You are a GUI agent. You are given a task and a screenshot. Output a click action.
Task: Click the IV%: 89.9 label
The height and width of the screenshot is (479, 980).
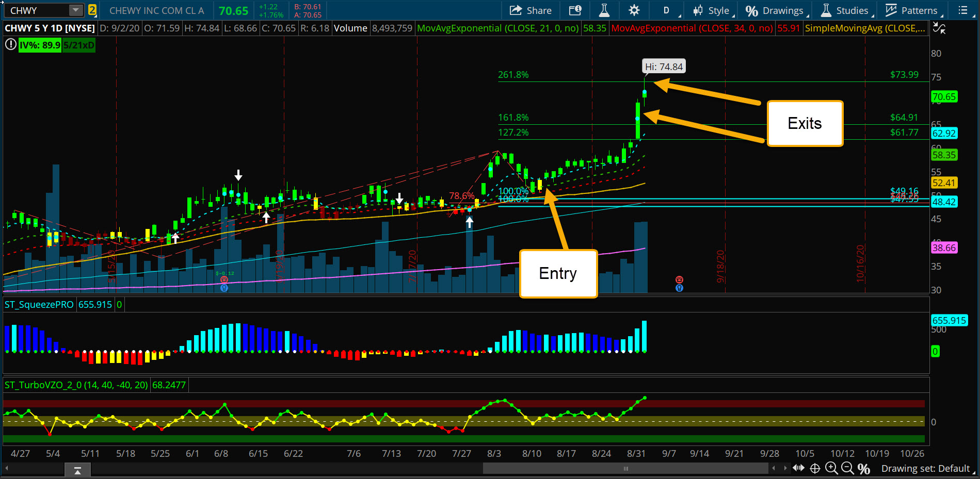(x=40, y=45)
